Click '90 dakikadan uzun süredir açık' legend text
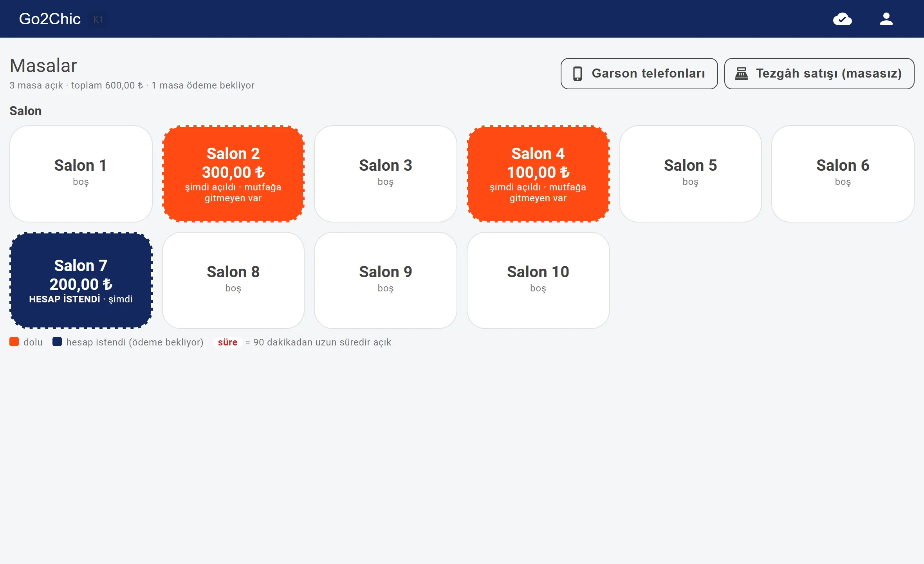The height and width of the screenshot is (564, 924). [x=322, y=342]
